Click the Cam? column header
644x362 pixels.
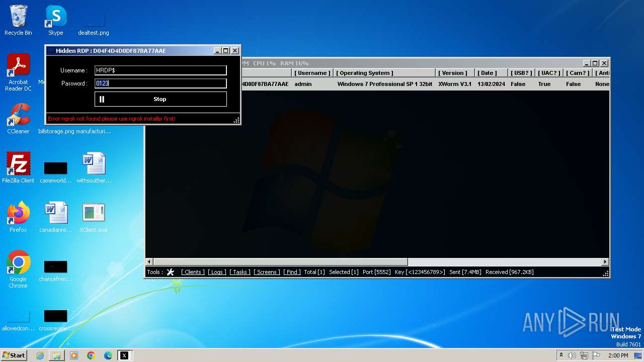pos(577,73)
